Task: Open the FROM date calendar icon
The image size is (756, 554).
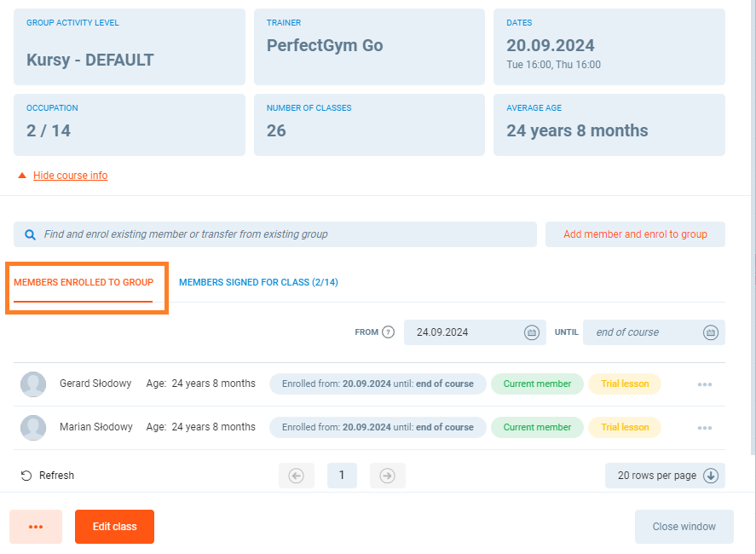Action: coord(531,332)
